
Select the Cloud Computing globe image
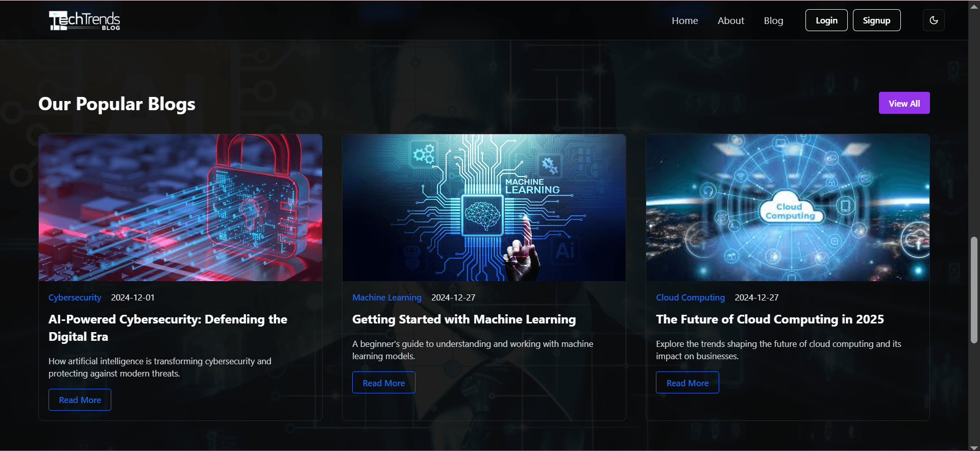coord(788,208)
